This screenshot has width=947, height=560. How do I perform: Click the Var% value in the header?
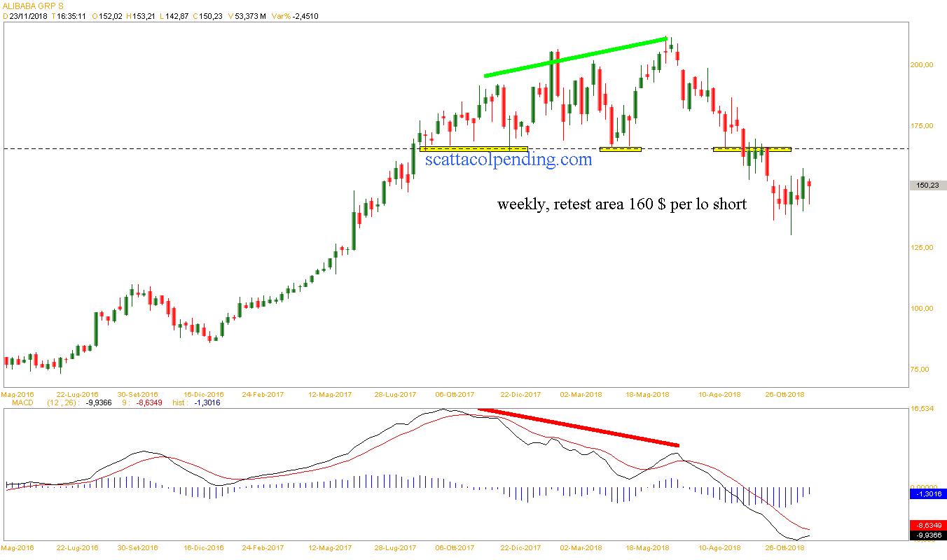point(304,15)
